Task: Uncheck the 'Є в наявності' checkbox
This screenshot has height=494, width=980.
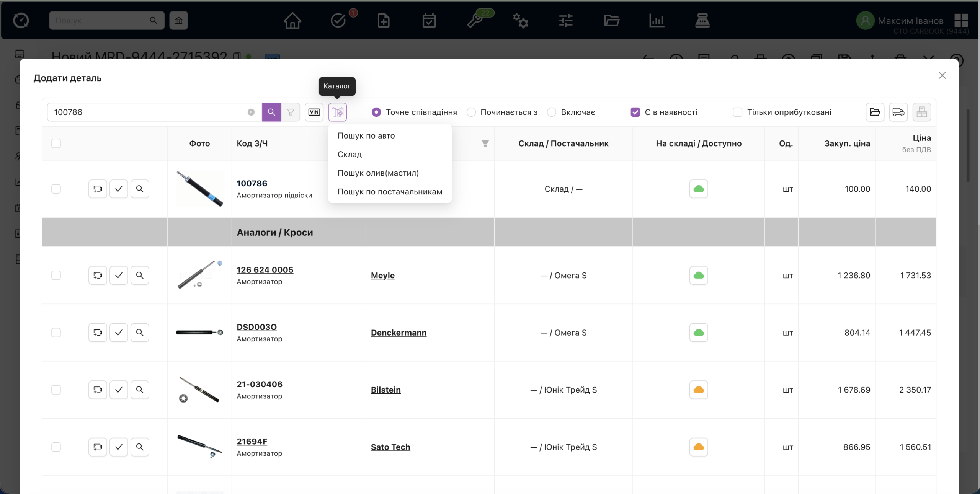Action: tap(635, 112)
